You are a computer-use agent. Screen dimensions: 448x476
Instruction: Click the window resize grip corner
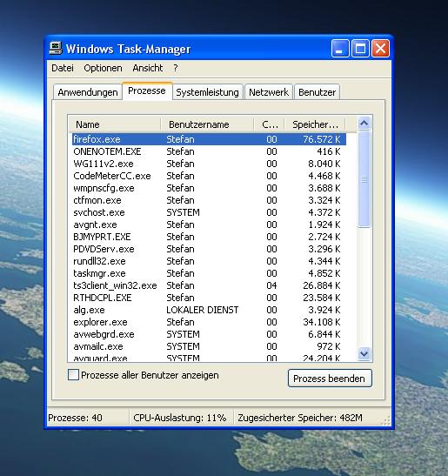pos(385,421)
